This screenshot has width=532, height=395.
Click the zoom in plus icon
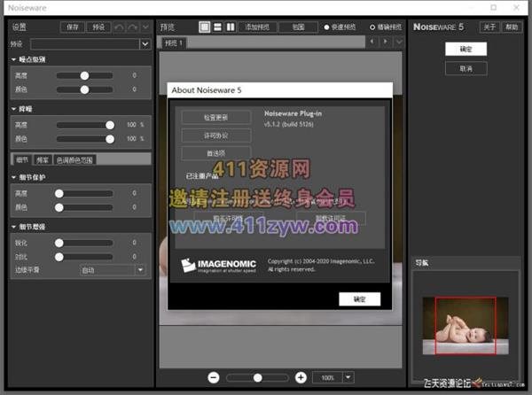click(x=301, y=377)
